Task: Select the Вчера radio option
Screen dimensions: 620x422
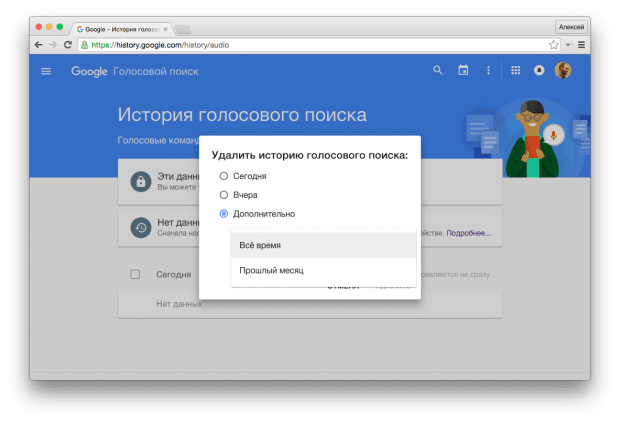Action: pos(224,195)
